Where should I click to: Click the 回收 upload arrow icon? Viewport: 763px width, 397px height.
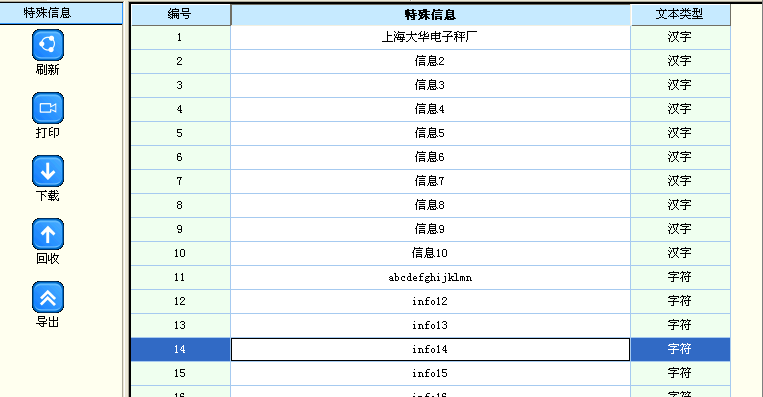pyautogui.click(x=48, y=234)
